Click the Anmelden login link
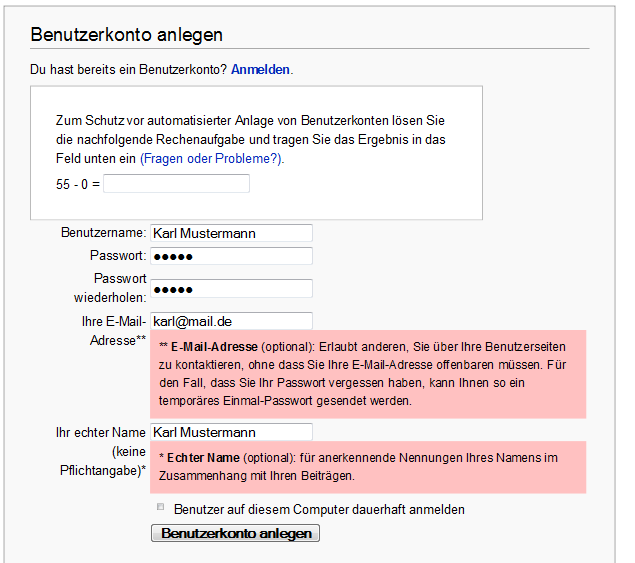635x563 pixels. (x=260, y=70)
